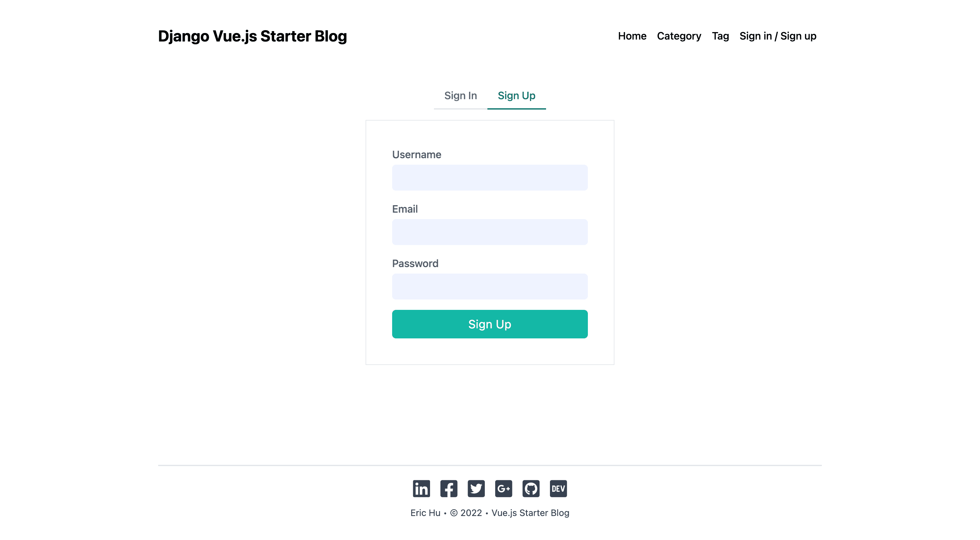Click the DEV community icon

pos(558,489)
